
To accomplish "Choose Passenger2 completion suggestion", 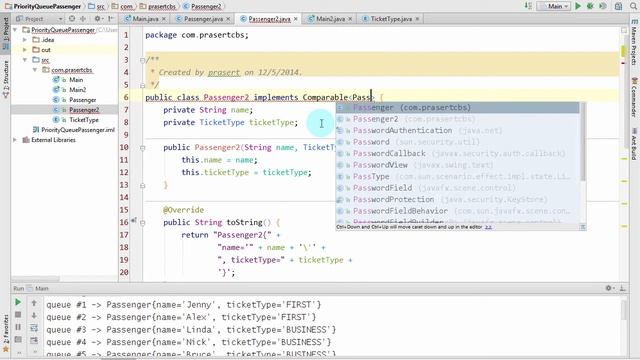I will coord(457,119).
